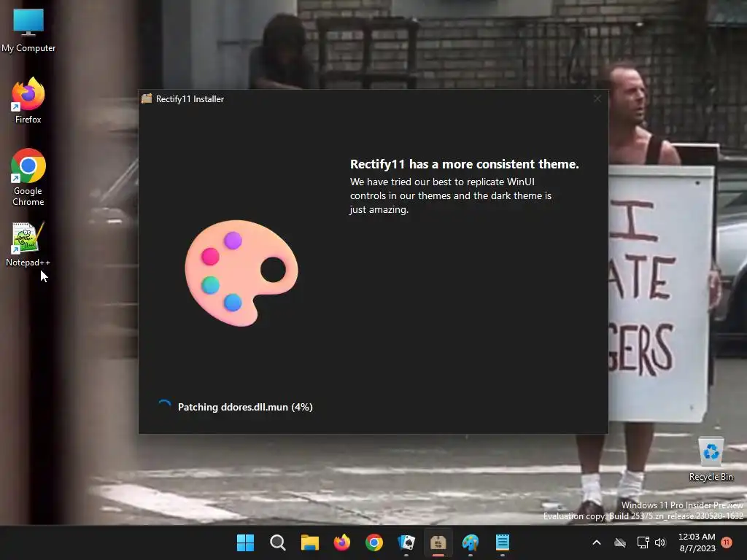Viewport: 747px width, 560px height.
Task: Launch Firefox from the taskbar
Action: 341,542
